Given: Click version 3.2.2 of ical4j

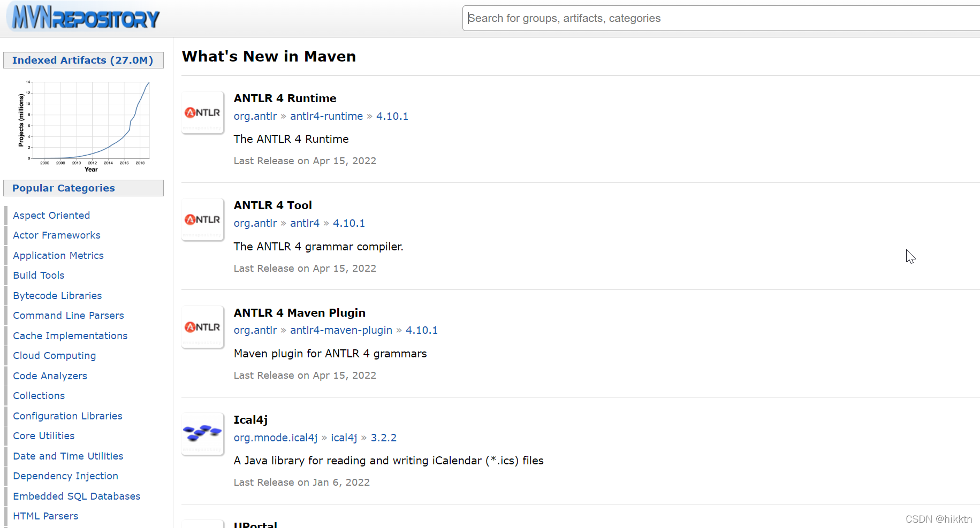Looking at the screenshot, I should pyautogui.click(x=384, y=438).
